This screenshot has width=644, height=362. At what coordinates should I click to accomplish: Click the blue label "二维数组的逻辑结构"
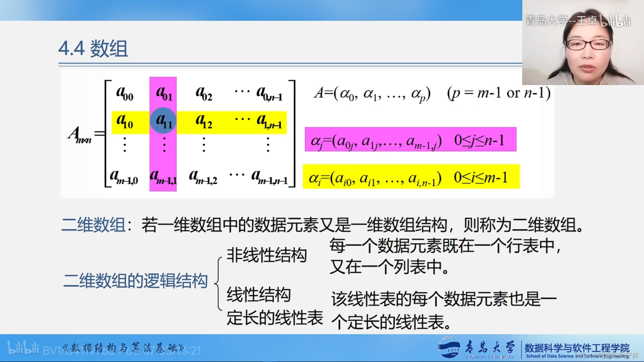(x=136, y=281)
